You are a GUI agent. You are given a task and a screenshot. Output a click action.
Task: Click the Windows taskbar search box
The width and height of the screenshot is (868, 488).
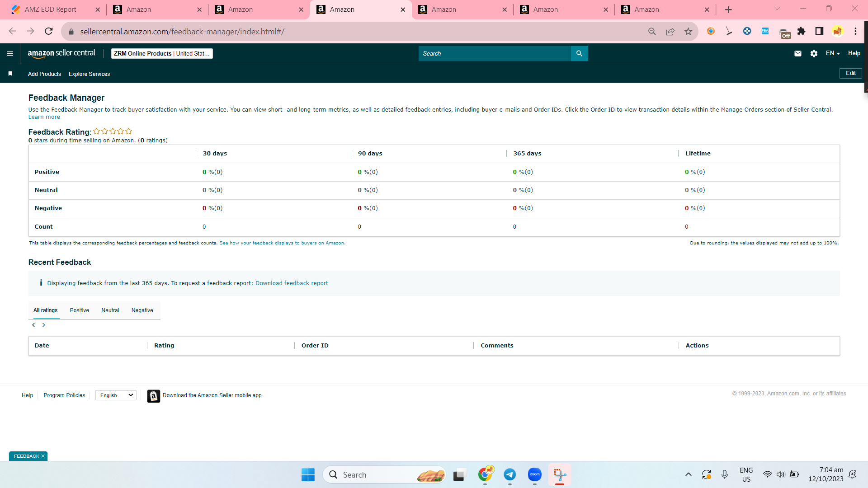pyautogui.click(x=384, y=474)
